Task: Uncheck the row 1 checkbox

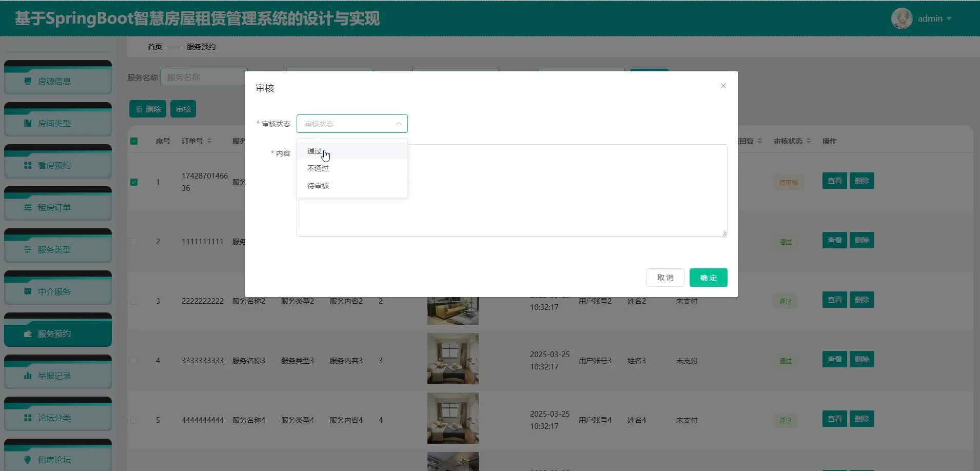Action: (134, 182)
